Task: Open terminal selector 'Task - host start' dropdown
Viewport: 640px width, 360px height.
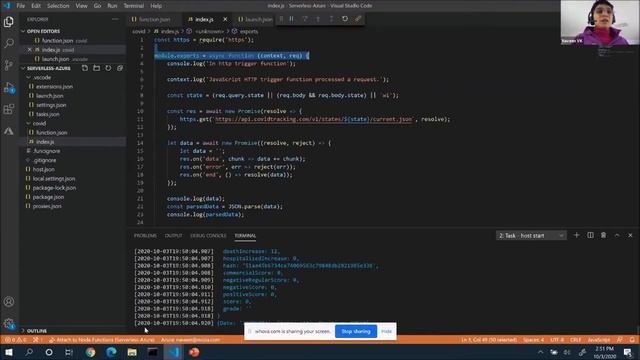Action: point(531,236)
